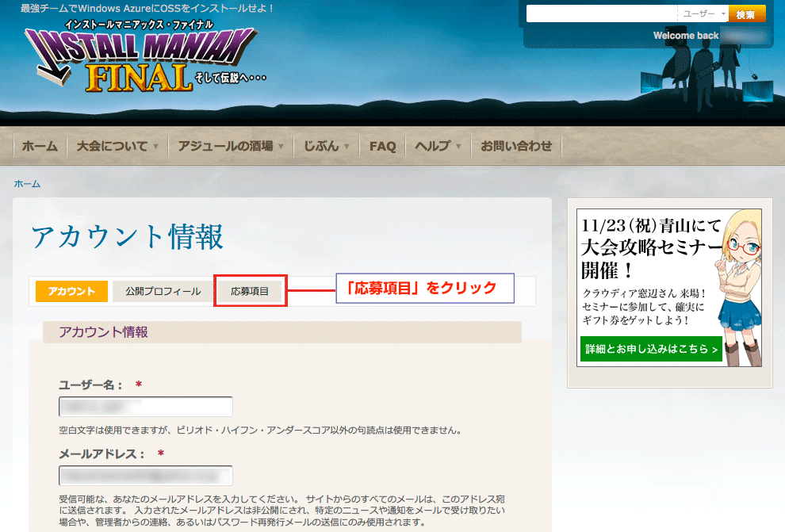Expand the アジュールの酒場 menu
Image resolution: width=785 pixels, height=532 pixels.
coord(231,146)
